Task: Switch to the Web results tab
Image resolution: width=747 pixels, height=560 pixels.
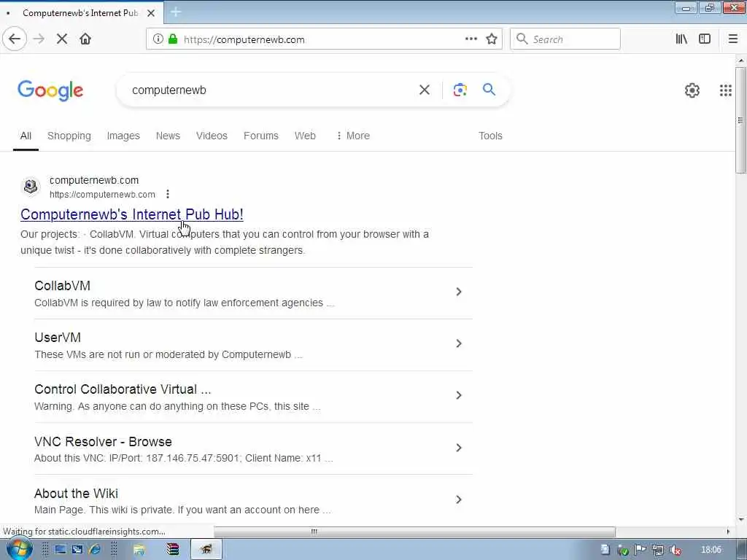Action: [x=305, y=136]
